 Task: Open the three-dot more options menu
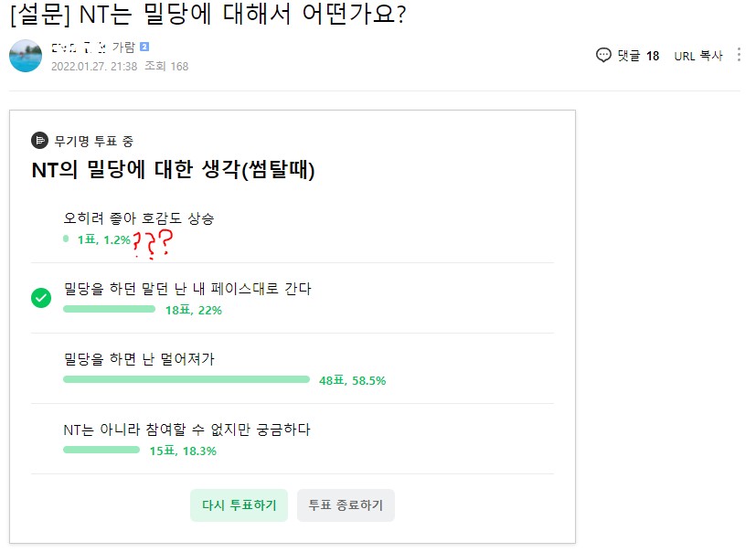739,55
